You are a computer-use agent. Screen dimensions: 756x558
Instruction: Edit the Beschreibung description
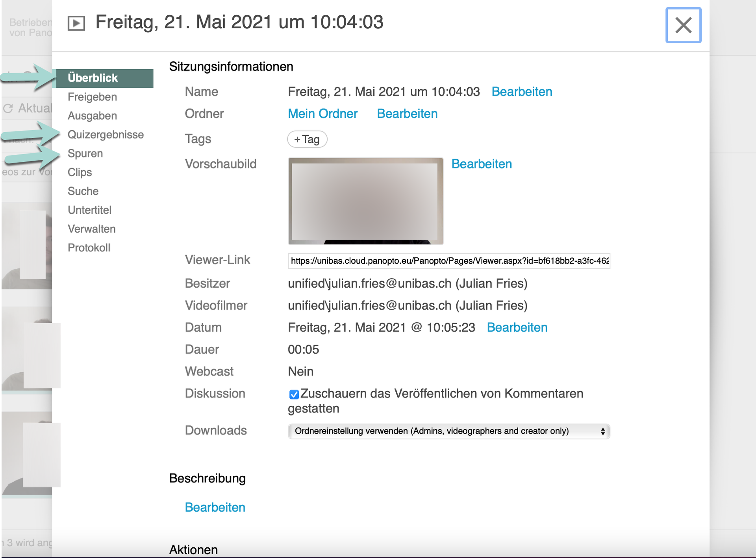pos(215,507)
